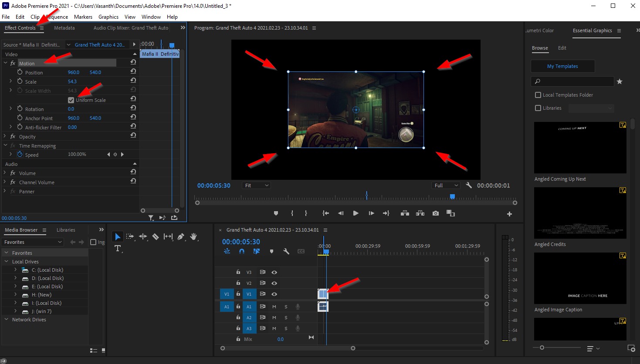Toggle timeline Snap magnet icon
This screenshot has height=364, width=640.
click(242, 251)
